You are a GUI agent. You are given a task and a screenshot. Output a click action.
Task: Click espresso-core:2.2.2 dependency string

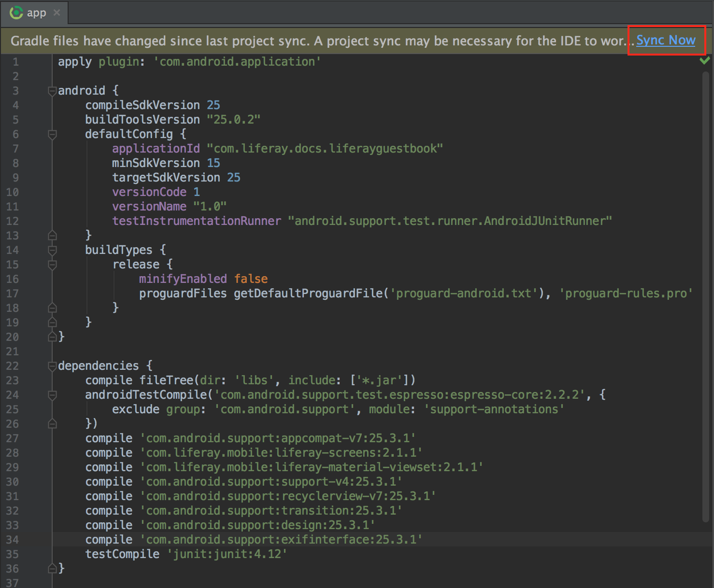(x=400, y=395)
